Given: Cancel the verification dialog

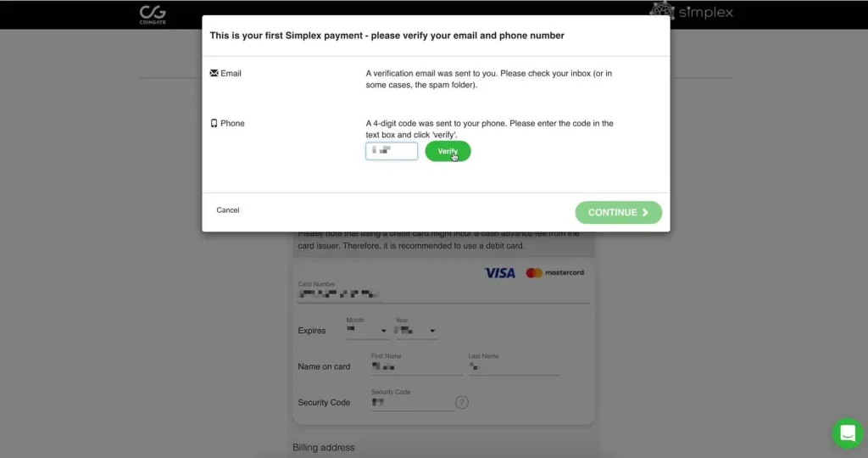Looking at the screenshot, I should coord(228,210).
